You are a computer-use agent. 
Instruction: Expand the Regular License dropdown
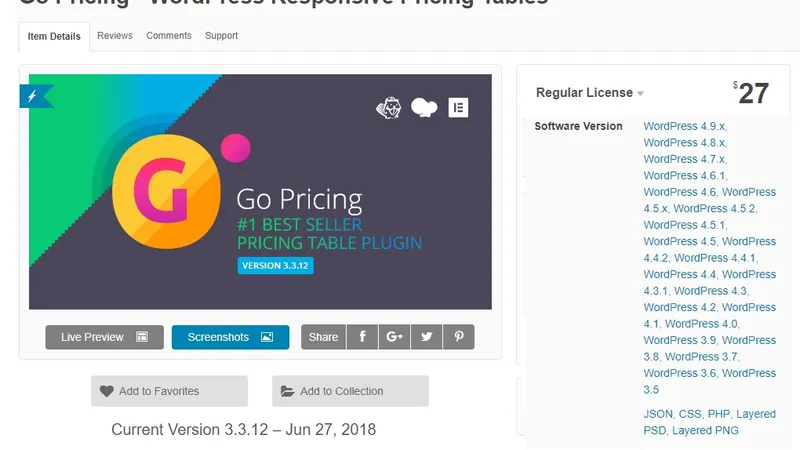(590, 93)
